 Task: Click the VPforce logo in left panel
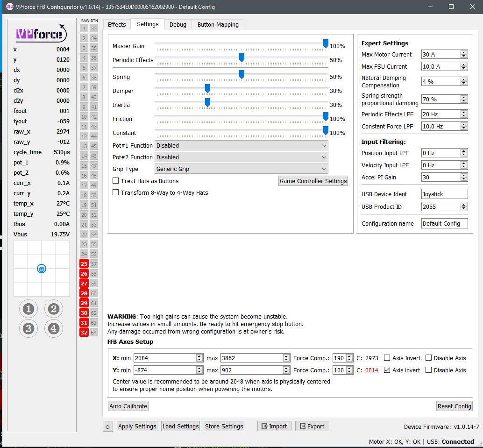pos(41,34)
